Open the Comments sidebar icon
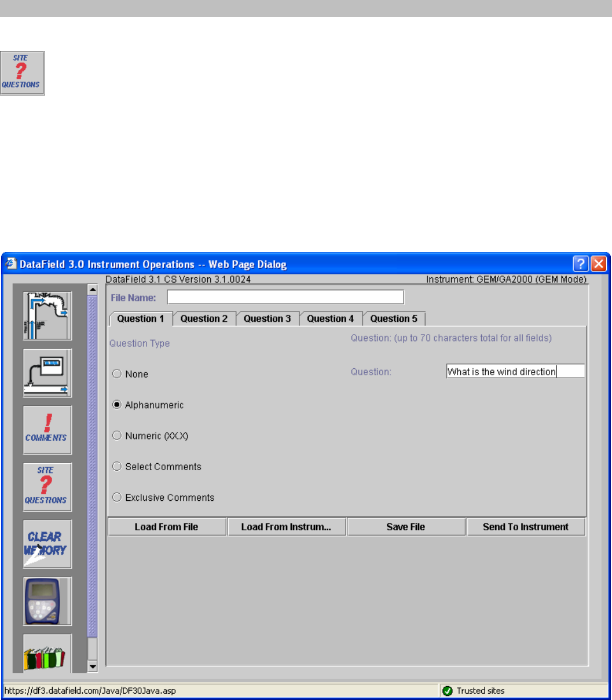This screenshot has height=700, width=612. click(47, 430)
